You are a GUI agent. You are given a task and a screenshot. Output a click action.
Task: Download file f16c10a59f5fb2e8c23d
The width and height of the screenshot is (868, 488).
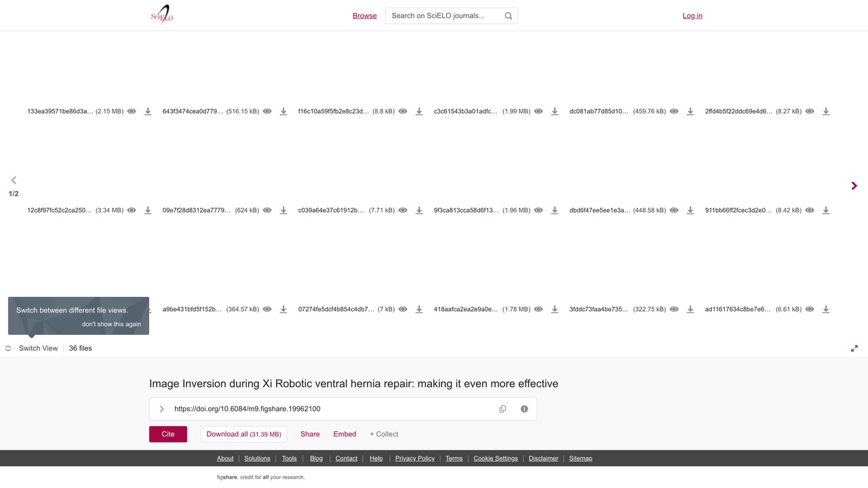(x=419, y=111)
